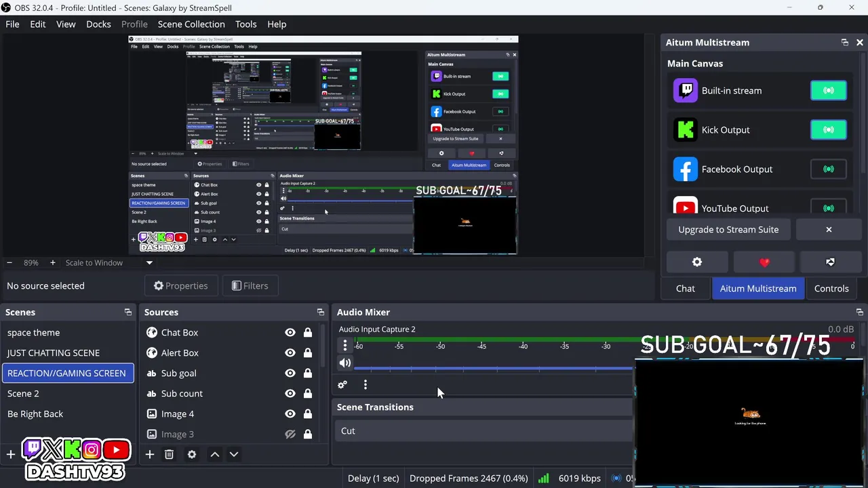Click the Facebook Output logo icon
Image resolution: width=868 pixels, height=488 pixels.
pos(686,169)
